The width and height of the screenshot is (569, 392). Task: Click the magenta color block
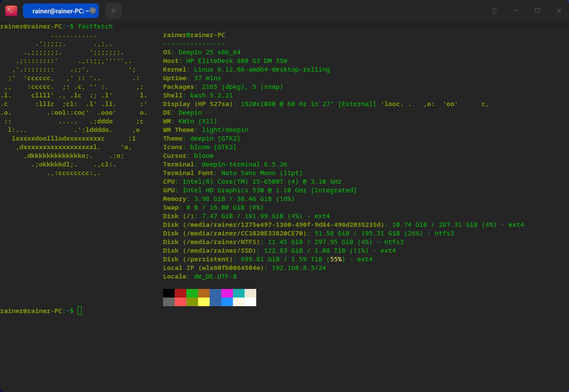click(x=227, y=293)
